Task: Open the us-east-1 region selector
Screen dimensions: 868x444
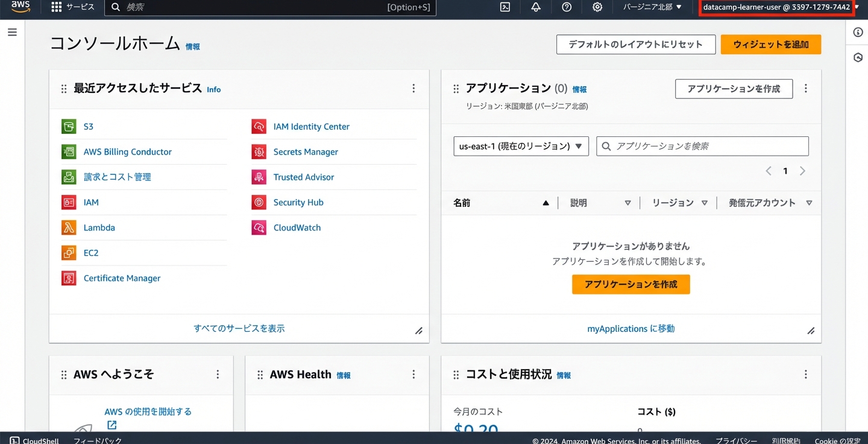Action: tap(521, 146)
